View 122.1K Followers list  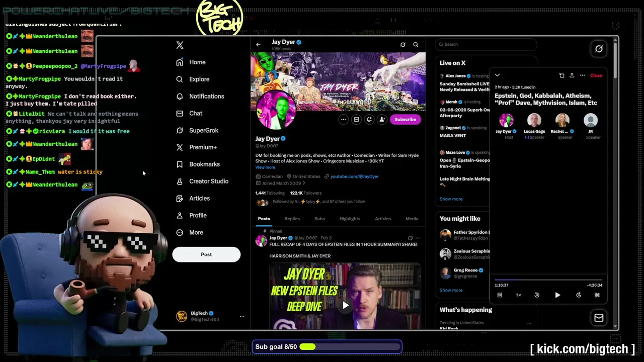click(305, 193)
